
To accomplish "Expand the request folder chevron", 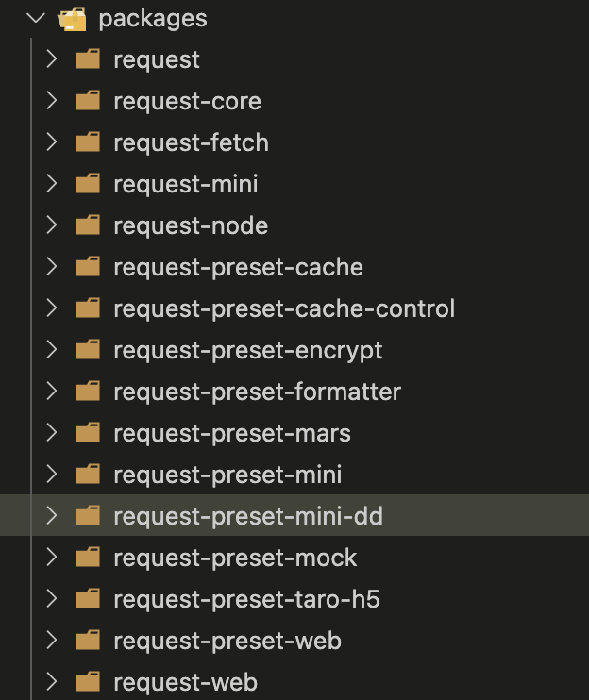I will point(51,59).
